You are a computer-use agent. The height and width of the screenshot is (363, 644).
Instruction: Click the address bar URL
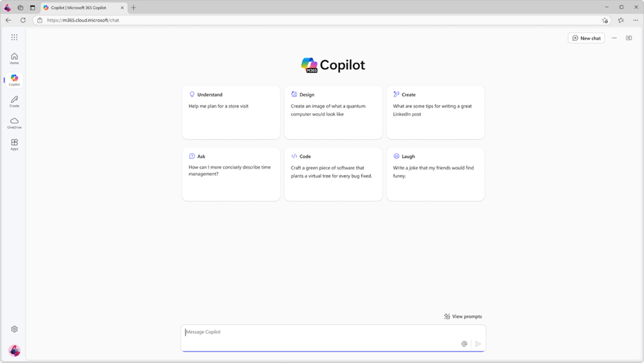point(83,20)
